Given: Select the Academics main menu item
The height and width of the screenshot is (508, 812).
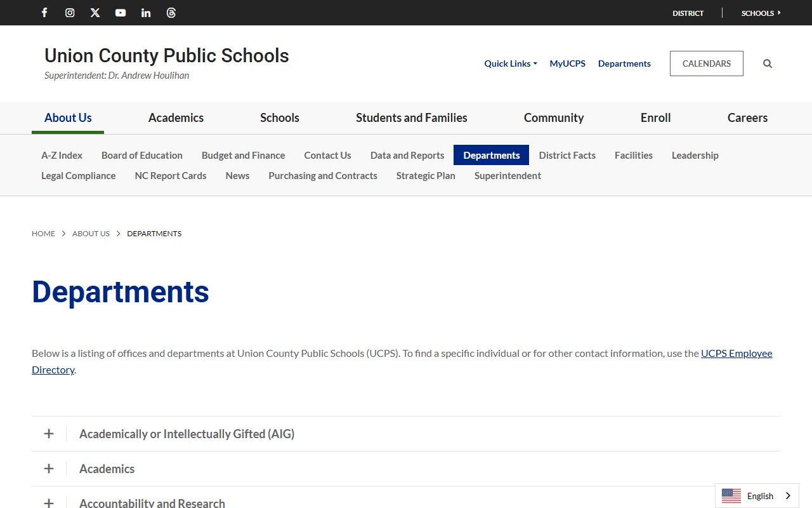Looking at the screenshot, I should click(x=176, y=117).
